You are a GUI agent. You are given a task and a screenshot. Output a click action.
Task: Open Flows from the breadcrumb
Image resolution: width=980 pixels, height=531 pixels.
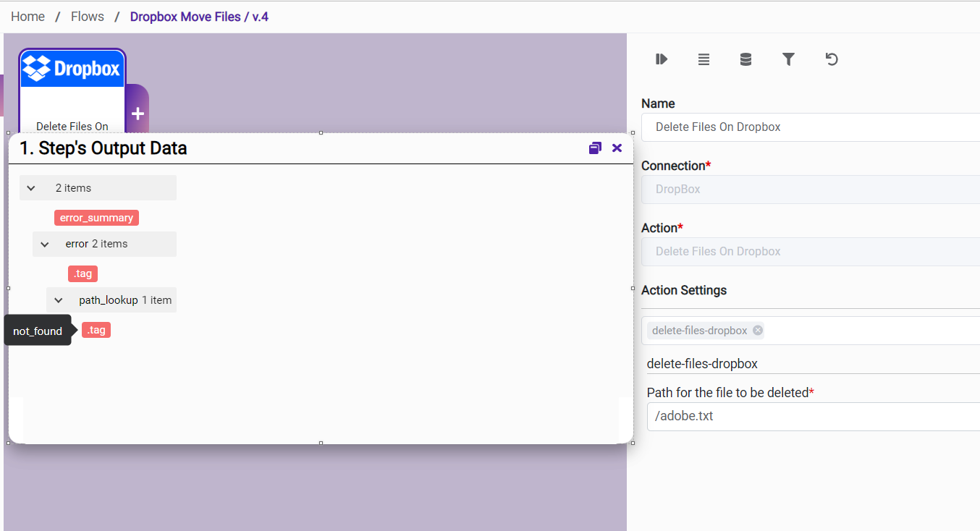88,17
